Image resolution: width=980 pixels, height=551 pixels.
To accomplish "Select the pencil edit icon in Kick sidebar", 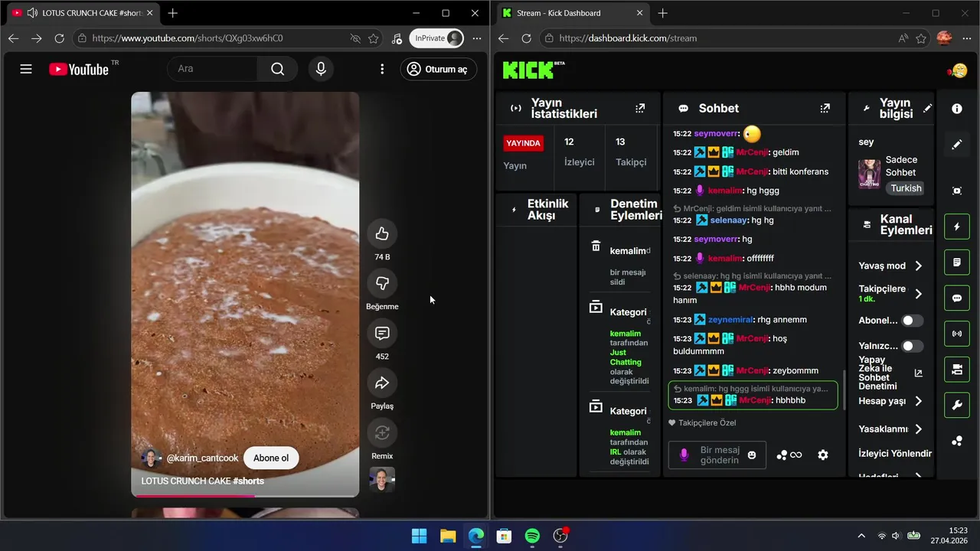I will point(957,145).
